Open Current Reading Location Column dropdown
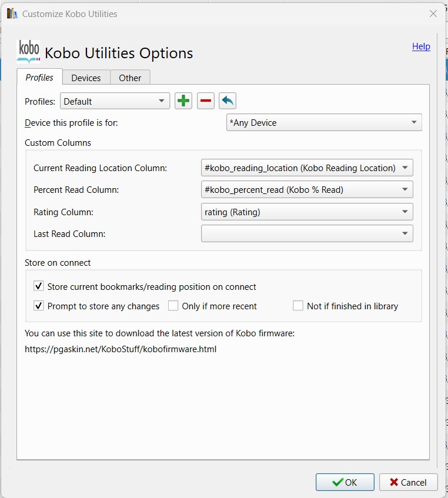The width and height of the screenshot is (448, 498). click(x=307, y=168)
